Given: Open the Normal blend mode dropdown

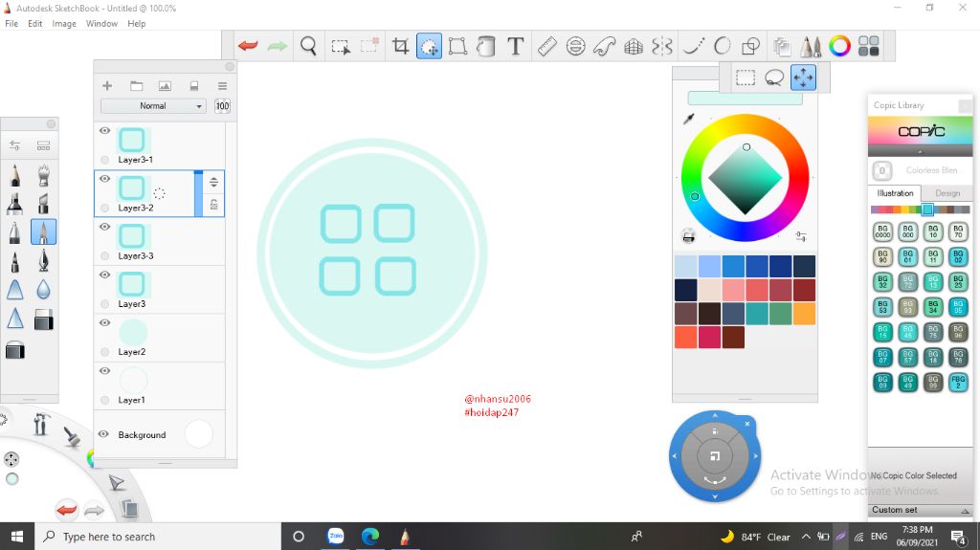Looking at the screenshot, I should click(x=153, y=106).
